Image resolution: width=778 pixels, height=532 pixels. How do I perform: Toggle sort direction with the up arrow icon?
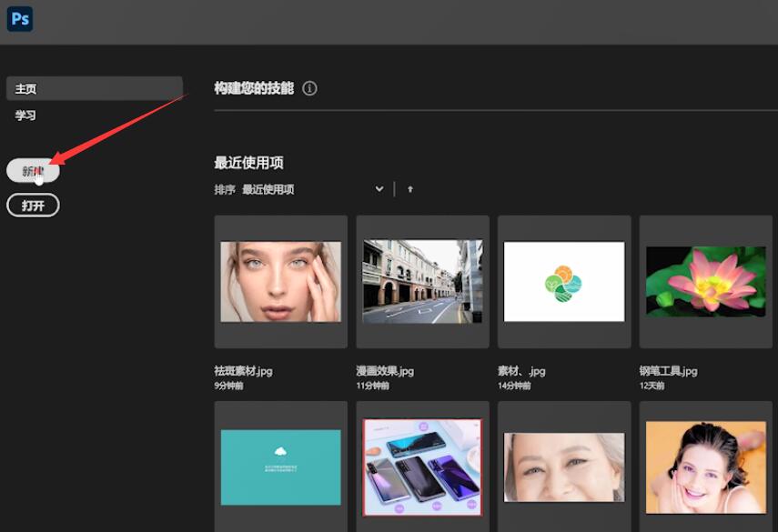pos(409,189)
